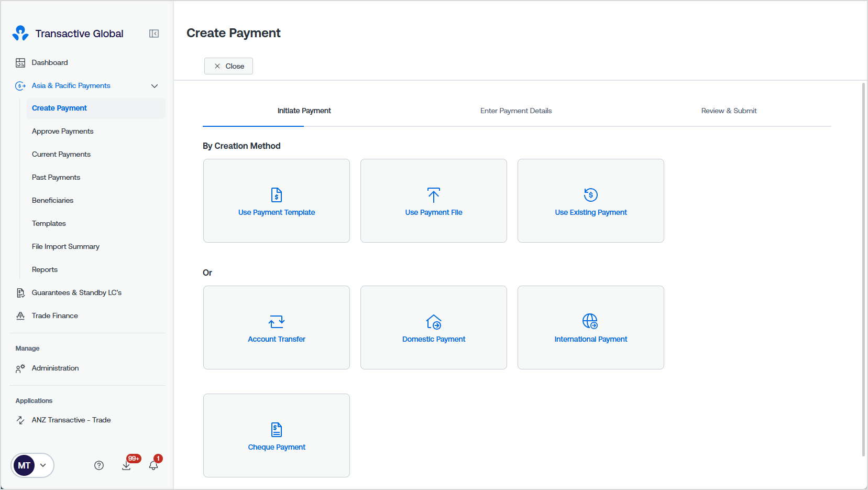
Task: Click the Cheque Payment link text
Action: tap(277, 447)
